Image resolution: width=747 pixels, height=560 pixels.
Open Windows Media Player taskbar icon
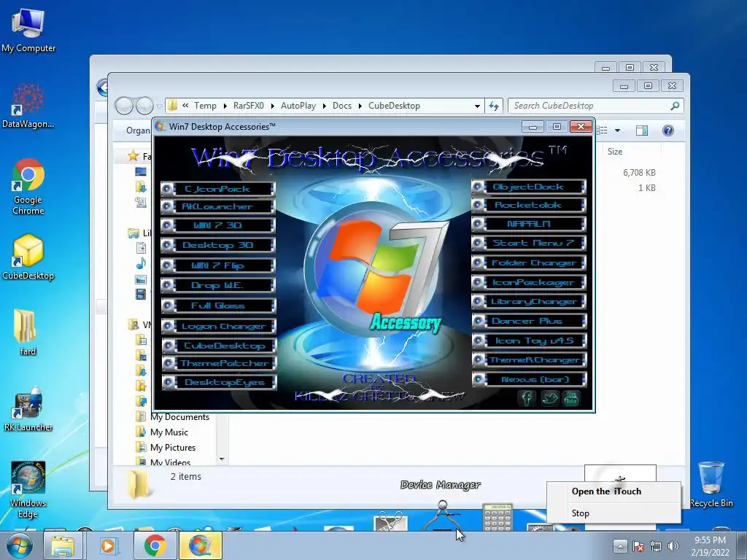coord(108,545)
